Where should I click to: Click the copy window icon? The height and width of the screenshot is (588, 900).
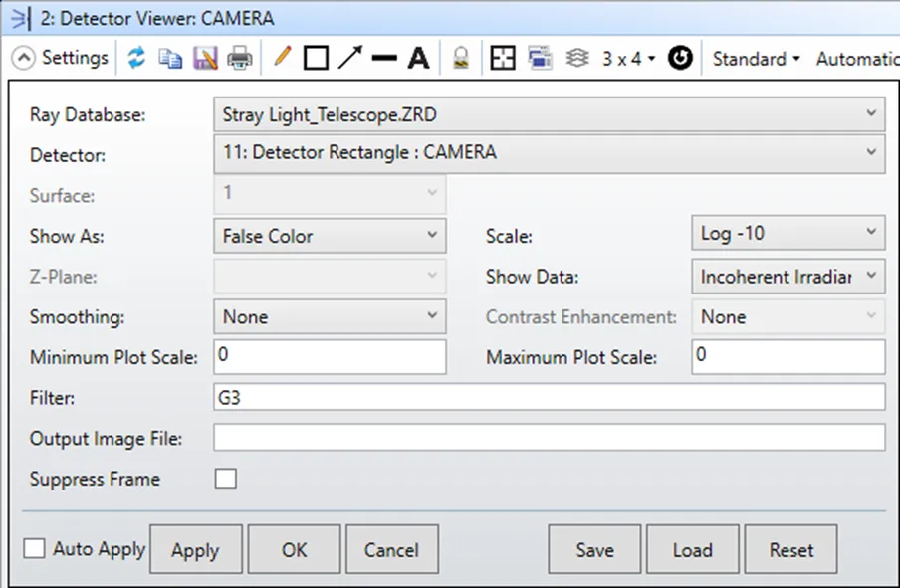click(170, 59)
